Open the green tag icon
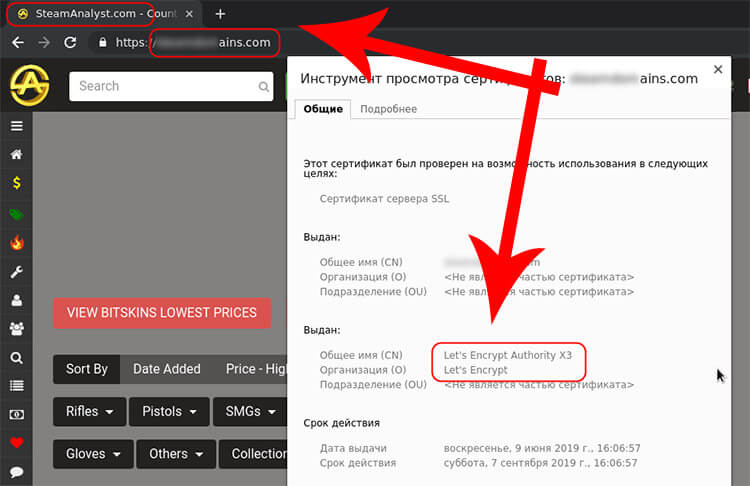This screenshot has width=750, height=486. pyautogui.click(x=16, y=213)
